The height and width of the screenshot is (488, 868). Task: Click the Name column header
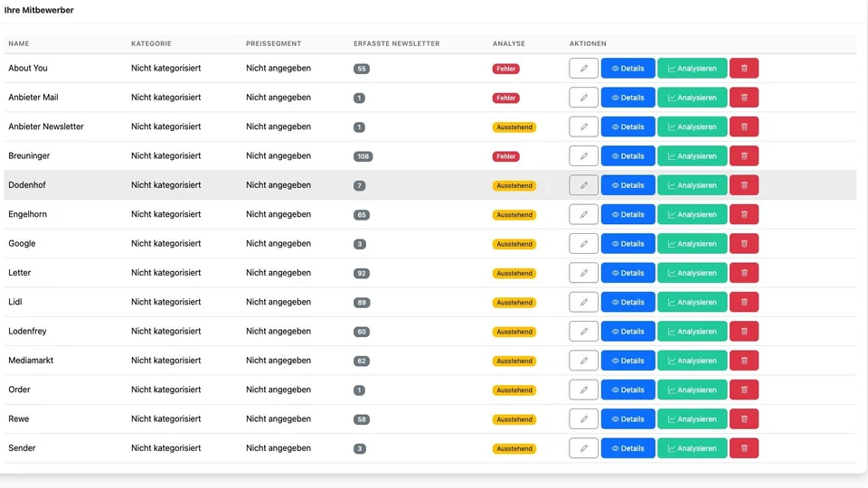[x=19, y=43]
